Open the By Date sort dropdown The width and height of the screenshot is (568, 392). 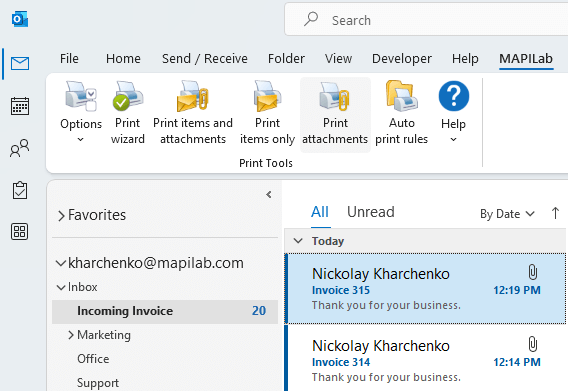click(507, 214)
